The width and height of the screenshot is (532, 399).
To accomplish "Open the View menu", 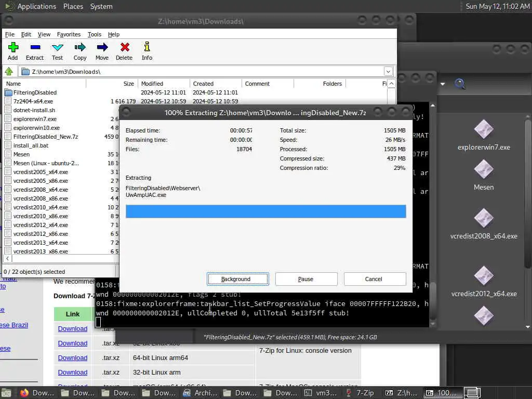I will click(44, 34).
